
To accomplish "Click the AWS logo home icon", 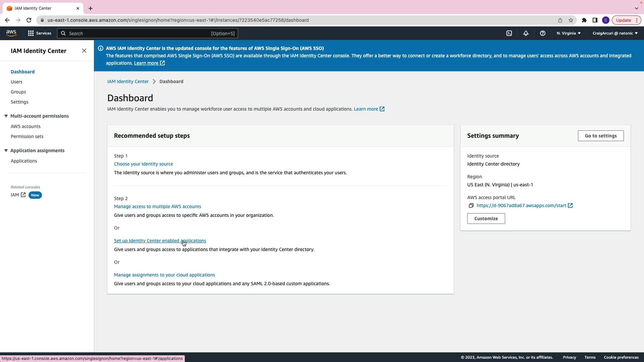I will [x=11, y=33].
